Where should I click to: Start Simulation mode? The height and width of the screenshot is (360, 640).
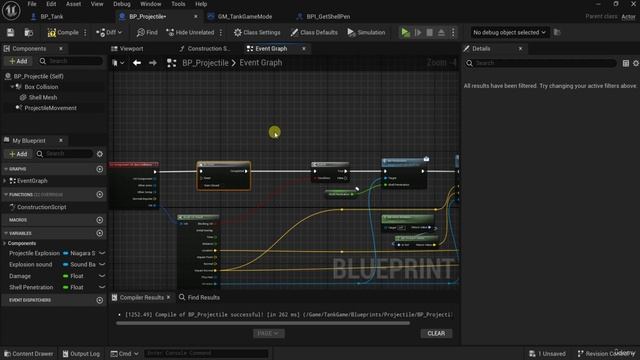click(366, 32)
